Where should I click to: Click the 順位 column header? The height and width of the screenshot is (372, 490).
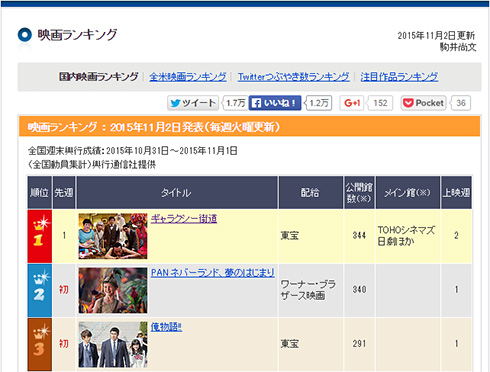[40, 193]
